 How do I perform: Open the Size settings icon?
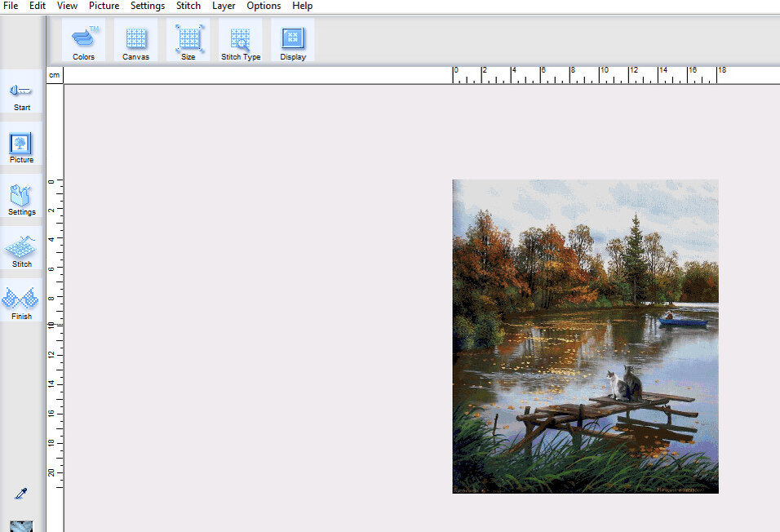pos(188,40)
